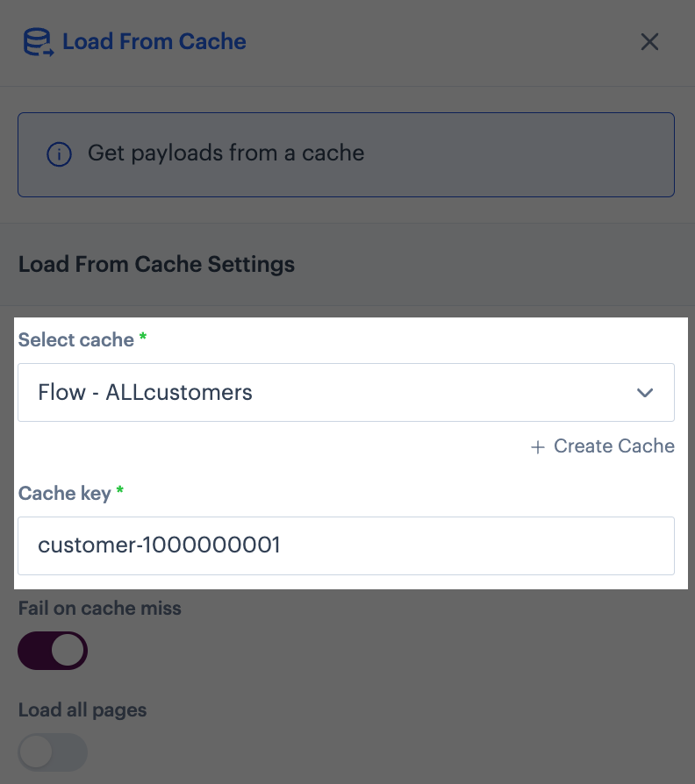Click the Get payloads from a cache banner
Image resolution: width=695 pixels, height=784 pixels.
[x=347, y=154]
